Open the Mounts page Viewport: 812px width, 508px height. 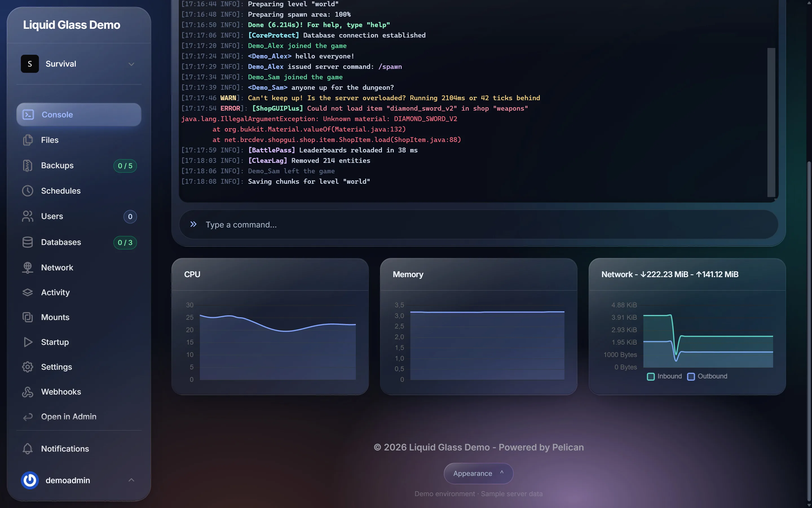point(79,317)
